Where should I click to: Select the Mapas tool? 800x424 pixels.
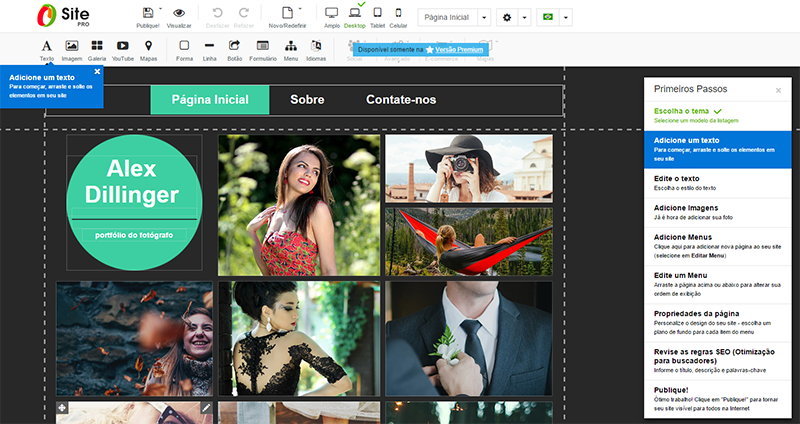click(x=148, y=50)
